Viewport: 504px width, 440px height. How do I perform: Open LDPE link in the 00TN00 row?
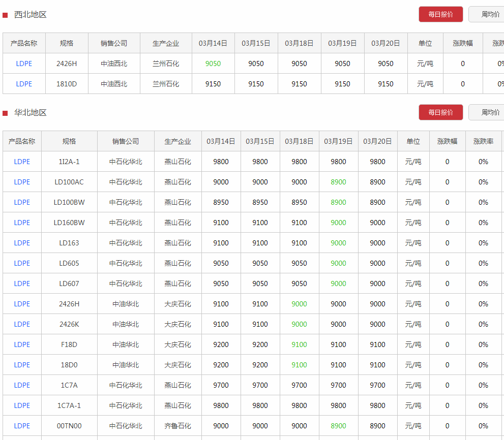tap(22, 426)
